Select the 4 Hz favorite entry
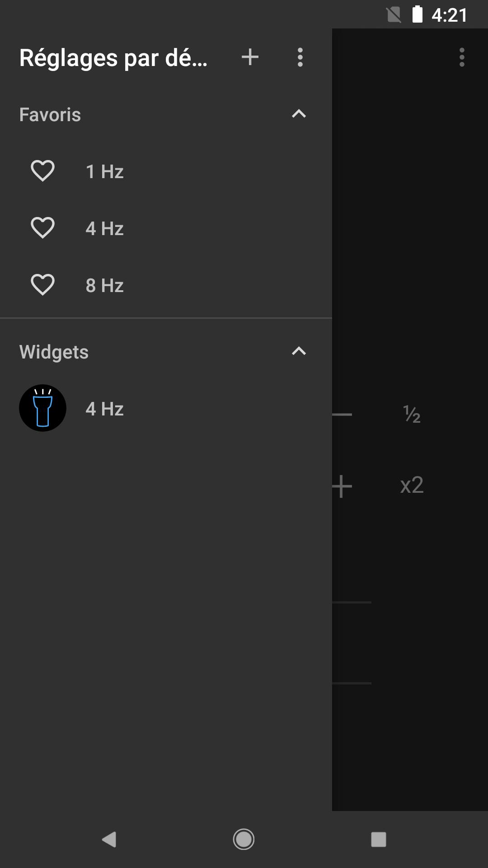488x868 pixels. coord(166,228)
